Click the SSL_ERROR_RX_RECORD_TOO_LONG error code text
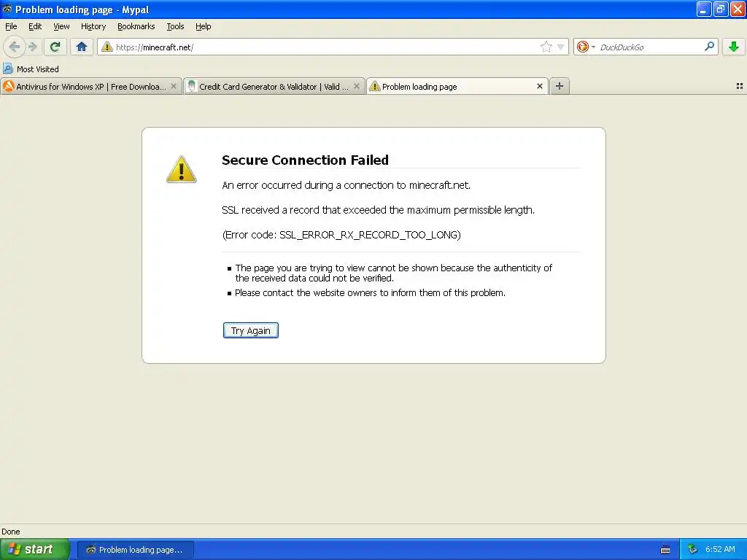Viewport: 747px width, 560px height. 369,235
